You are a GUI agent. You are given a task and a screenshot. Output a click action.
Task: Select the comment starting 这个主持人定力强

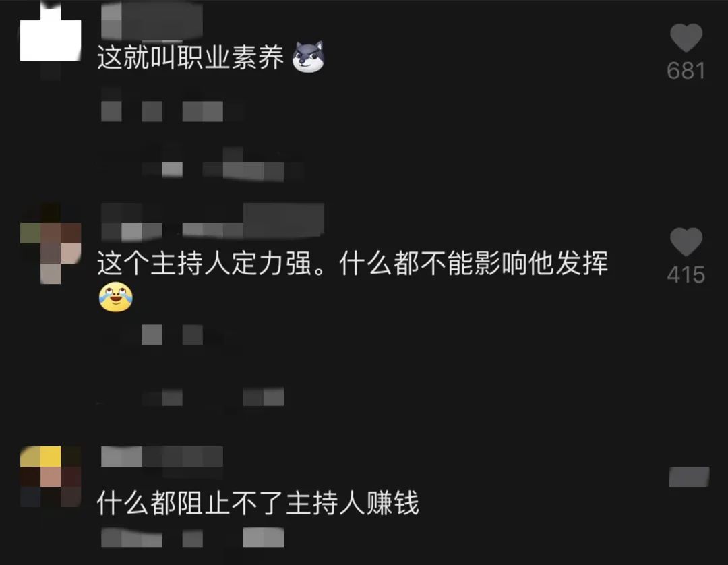click(x=353, y=263)
